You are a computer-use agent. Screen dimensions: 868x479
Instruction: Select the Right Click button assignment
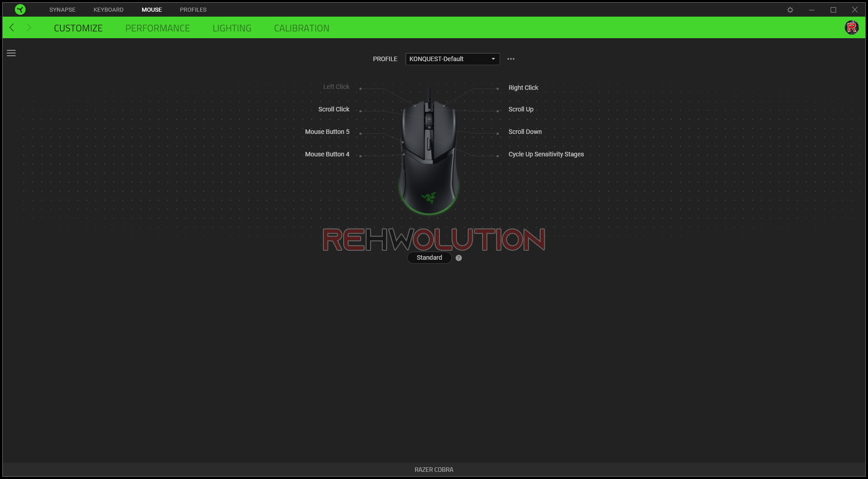(x=523, y=88)
